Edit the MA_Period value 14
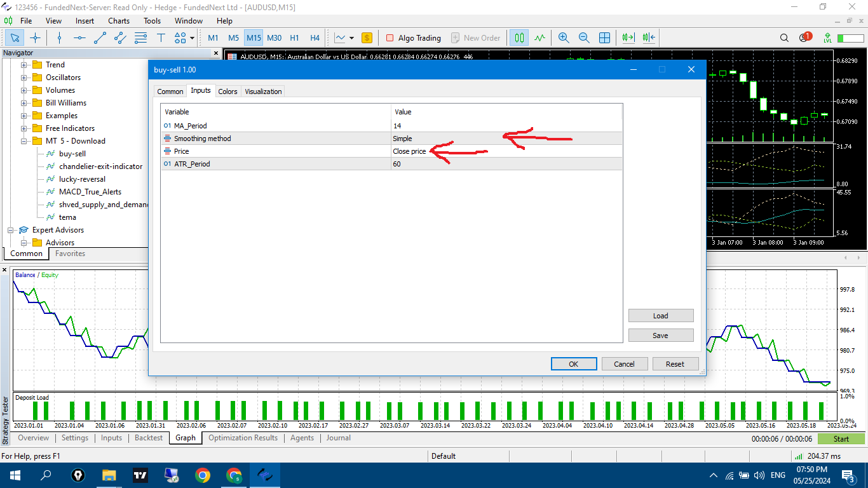The height and width of the screenshot is (488, 868). point(506,126)
